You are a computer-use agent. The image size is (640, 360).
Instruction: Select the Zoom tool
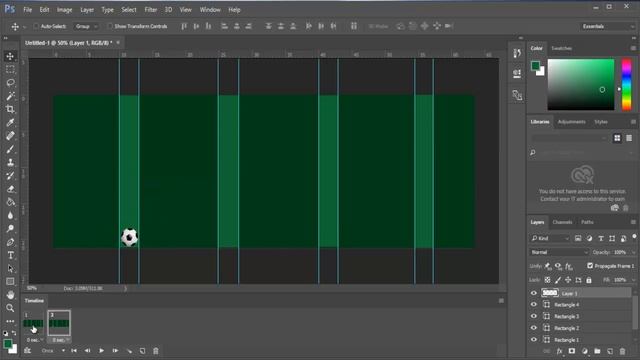point(10,308)
